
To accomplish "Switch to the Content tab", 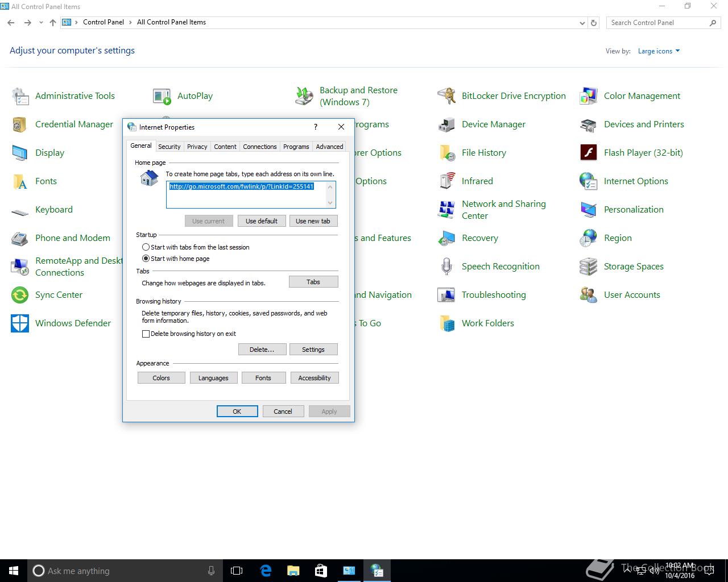I will pyautogui.click(x=225, y=147).
